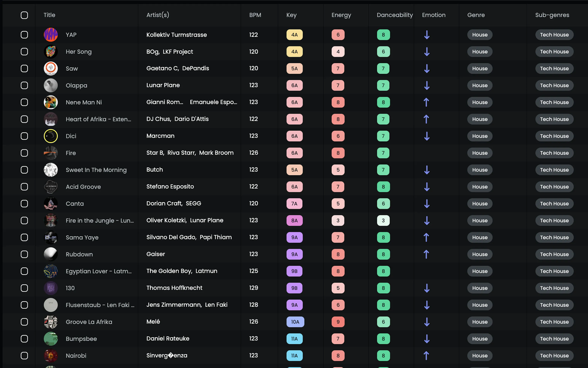Open the Lunar Plane artist for Fire in the Jungle
The height and width of the screenshot is (368, 588).
click(x=206, y=220)
